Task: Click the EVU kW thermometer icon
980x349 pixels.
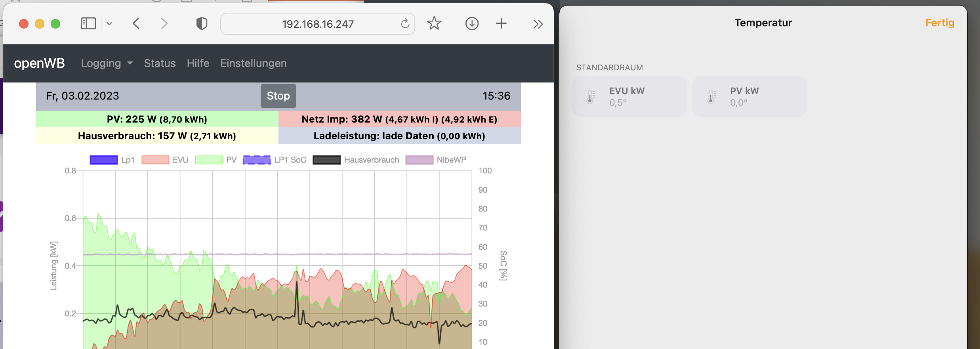Action: tap(591, 97)
